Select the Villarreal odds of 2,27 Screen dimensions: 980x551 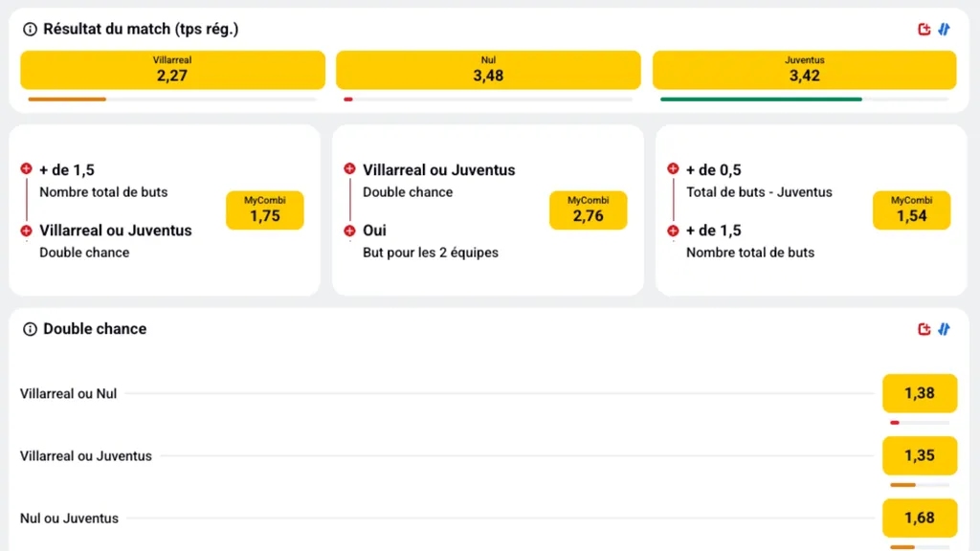pos(172,69)
